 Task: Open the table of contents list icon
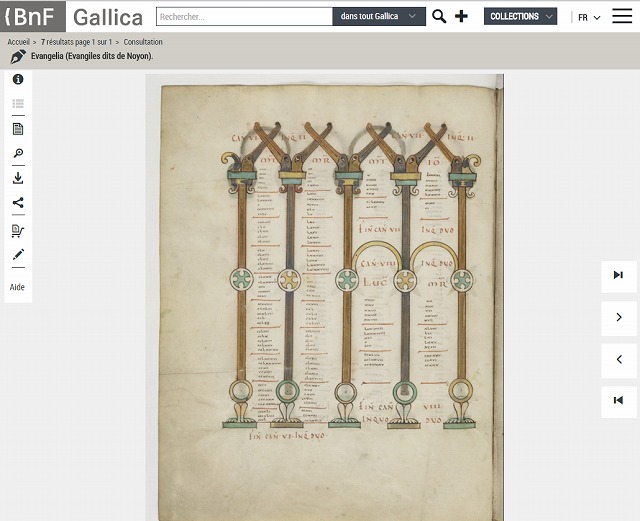coord(18,104)
